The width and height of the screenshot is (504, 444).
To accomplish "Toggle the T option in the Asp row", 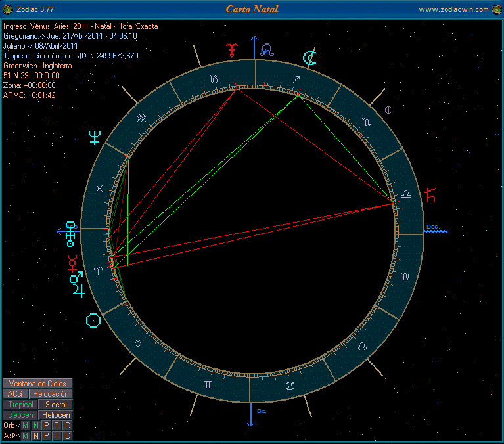I will tap(57, 435).
